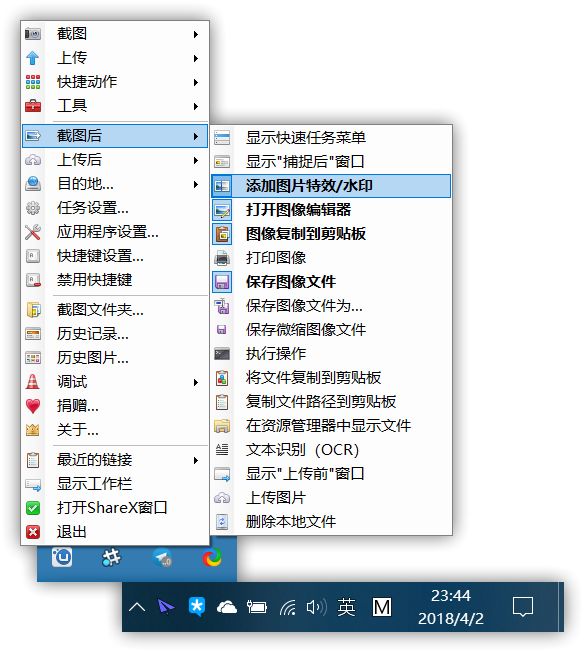584x652 pixels.
Task: Expand the 上传 submenu arrow
Action: pos(195,58)
